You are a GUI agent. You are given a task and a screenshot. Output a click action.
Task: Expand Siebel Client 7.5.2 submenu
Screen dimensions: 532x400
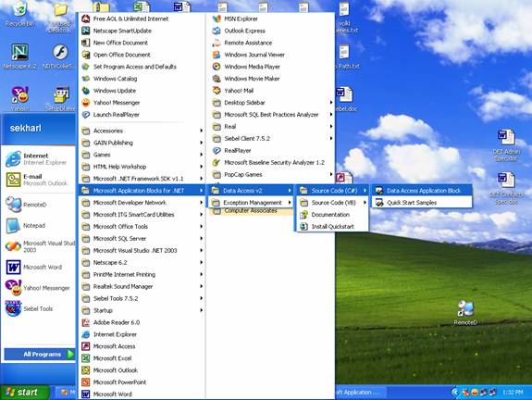271,139
